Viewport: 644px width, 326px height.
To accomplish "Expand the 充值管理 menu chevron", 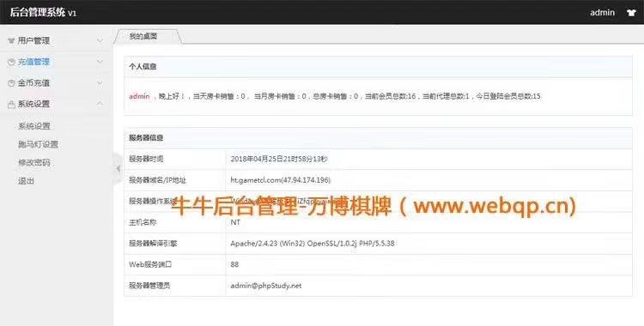I will click(100, 62).
